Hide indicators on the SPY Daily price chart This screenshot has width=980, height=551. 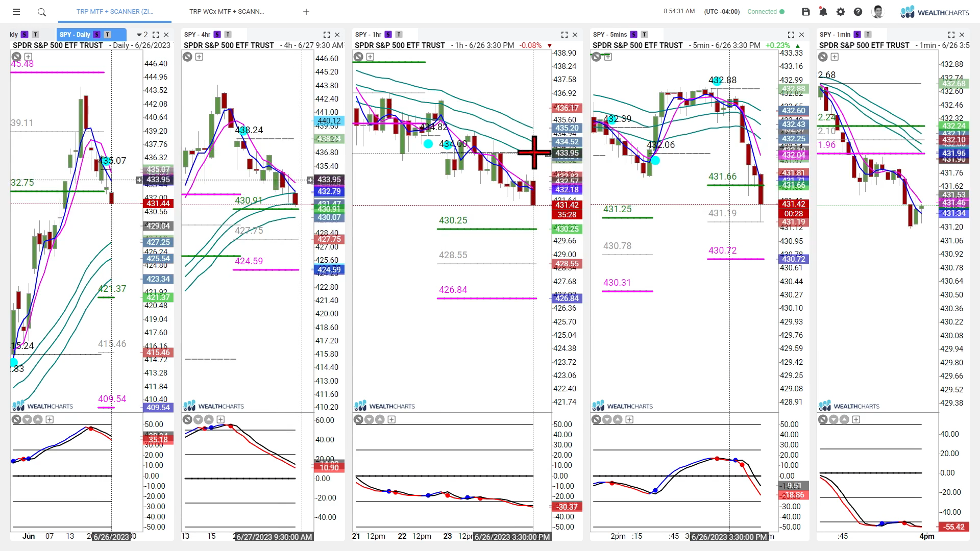click(16, 57)
